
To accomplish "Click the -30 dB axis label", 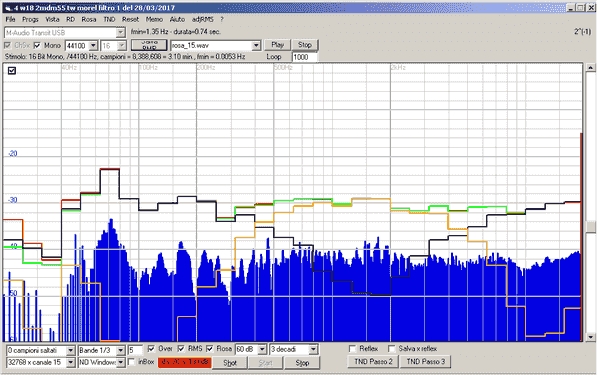I will tap(13, 200).
